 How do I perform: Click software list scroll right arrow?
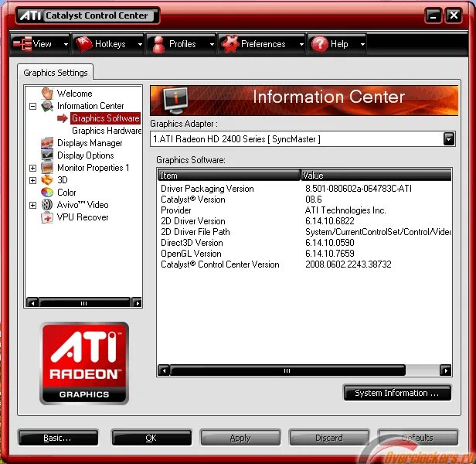[x=446, y=370]
